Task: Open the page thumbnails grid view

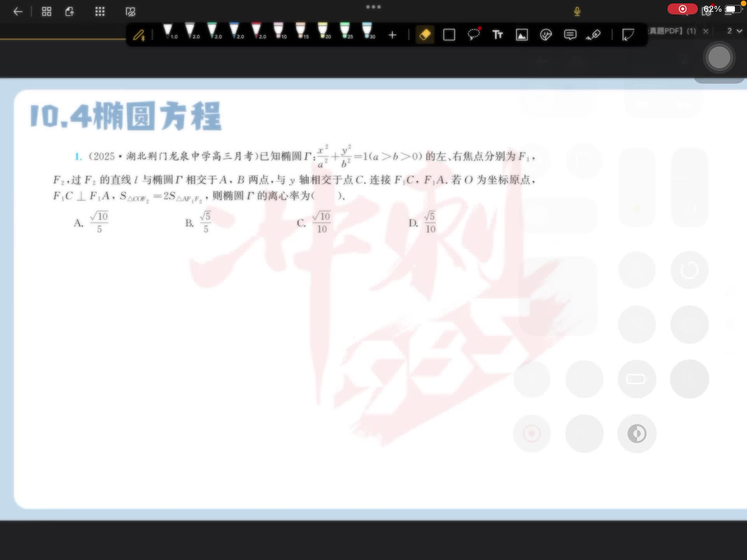Action: click(46, 12)
